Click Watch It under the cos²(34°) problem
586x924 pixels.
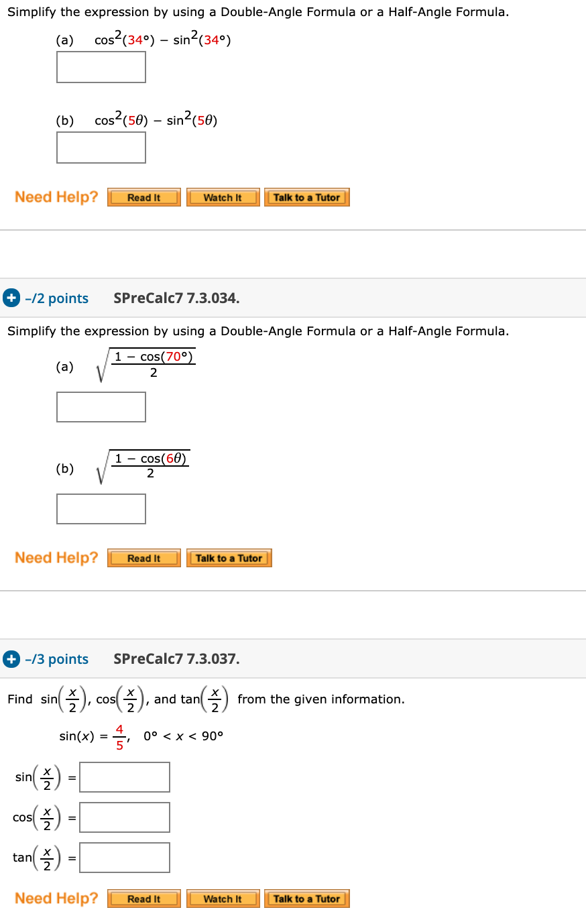tap(223, 197)
